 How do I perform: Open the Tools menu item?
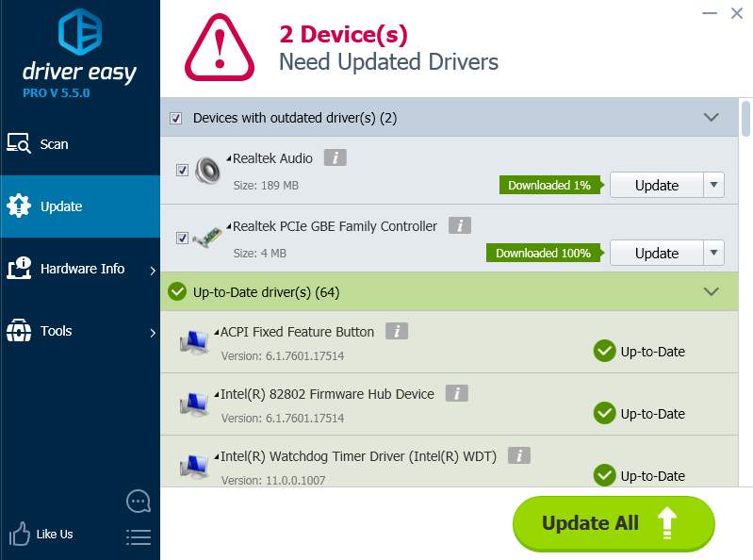pos(80,331)
